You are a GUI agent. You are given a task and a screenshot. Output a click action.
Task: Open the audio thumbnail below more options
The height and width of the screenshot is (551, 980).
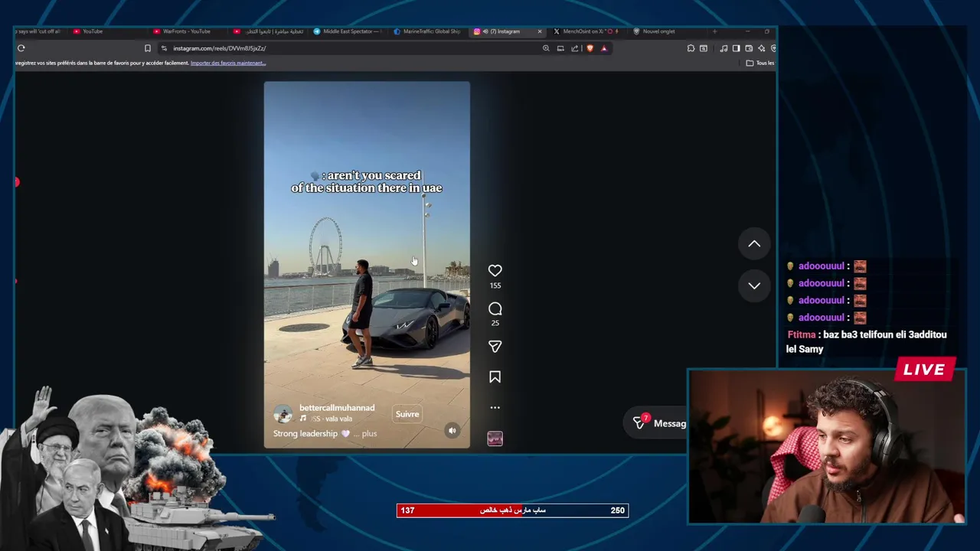point(495,439)
